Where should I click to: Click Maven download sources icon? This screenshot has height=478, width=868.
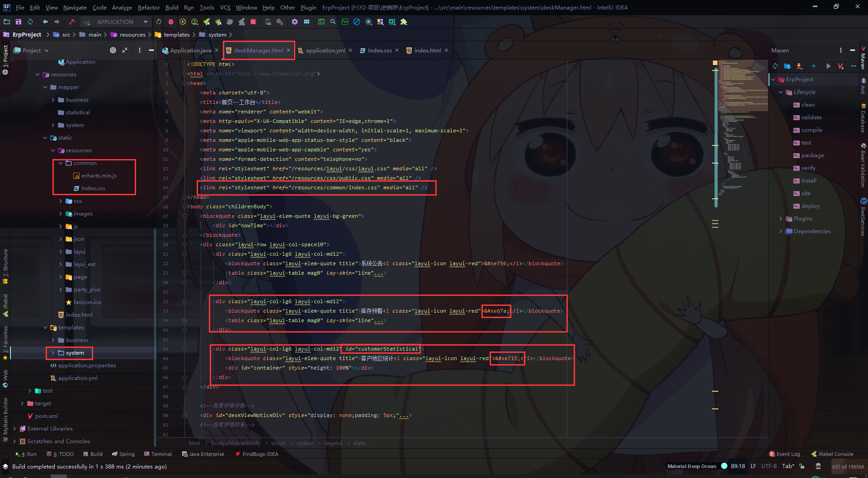(x=799, y=66)
